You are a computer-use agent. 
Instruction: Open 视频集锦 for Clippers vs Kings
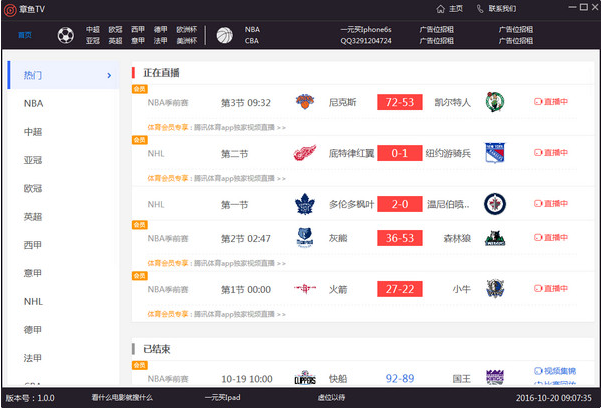tap(555, 371)
